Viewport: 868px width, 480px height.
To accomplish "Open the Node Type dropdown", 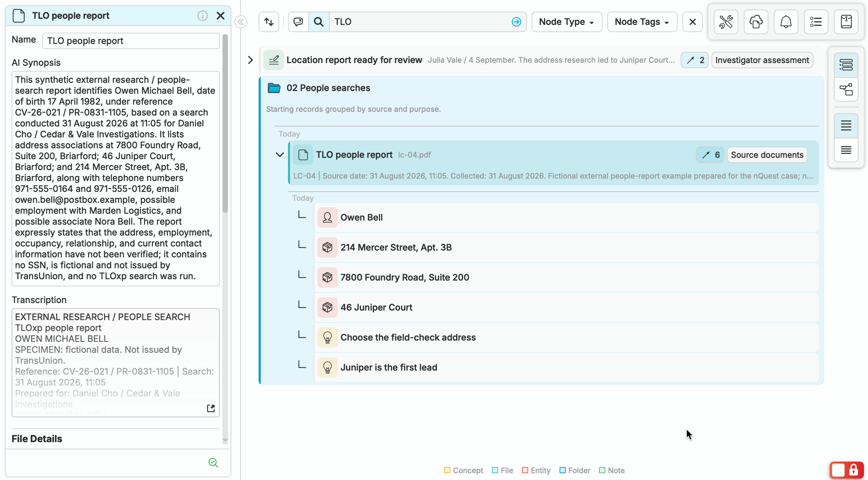I will [x=567, y=22].
